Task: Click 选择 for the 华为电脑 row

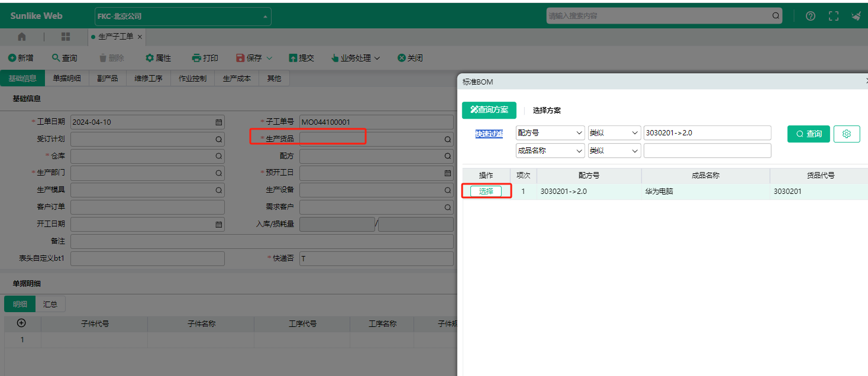Action: pyautogui.click(x=486, y=192)
